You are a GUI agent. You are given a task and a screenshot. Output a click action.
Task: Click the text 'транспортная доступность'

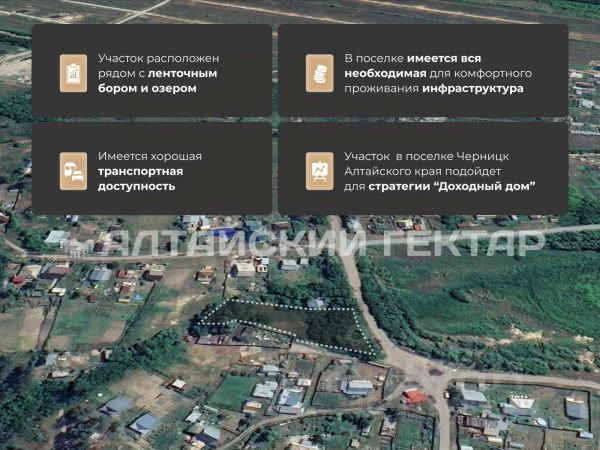tap(140, 179)
